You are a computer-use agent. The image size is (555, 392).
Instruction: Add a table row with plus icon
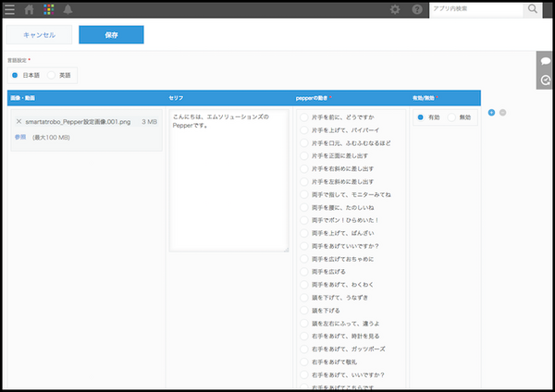click(491, 113)
